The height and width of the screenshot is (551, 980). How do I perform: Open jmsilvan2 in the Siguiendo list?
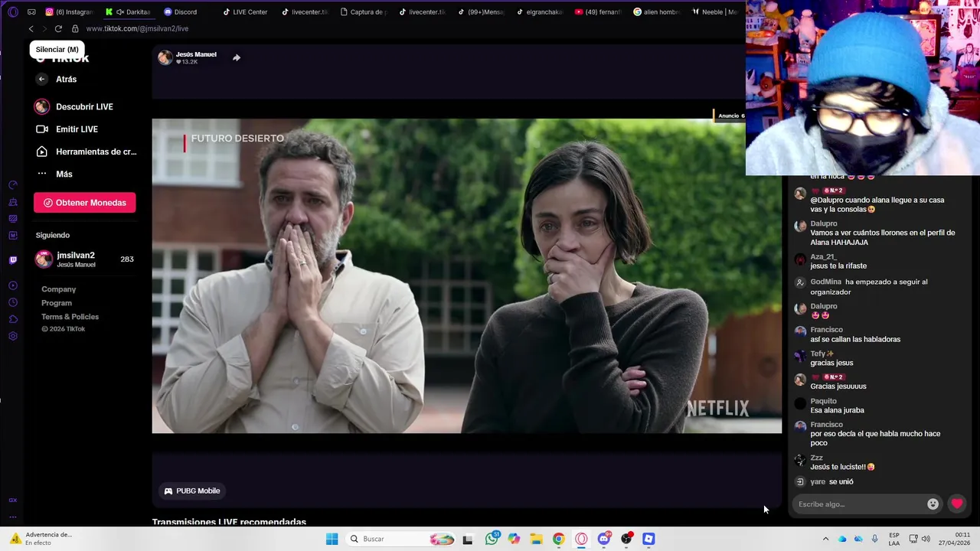pyautogui.click(x=85, y=259)
